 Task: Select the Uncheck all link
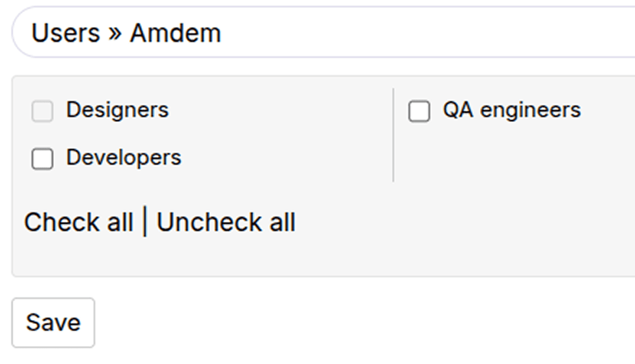[x=226, y=222]
